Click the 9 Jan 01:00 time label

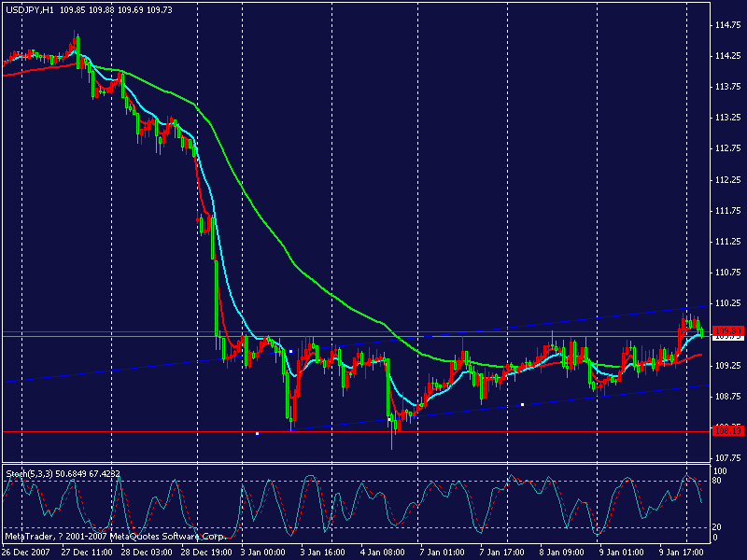pos(621,553)
